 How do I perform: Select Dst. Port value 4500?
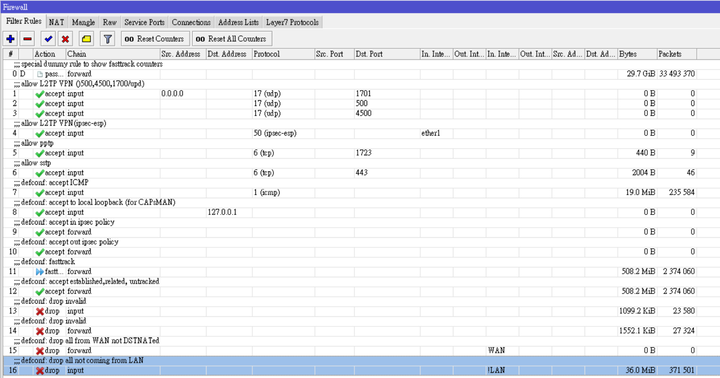(363, 113)
